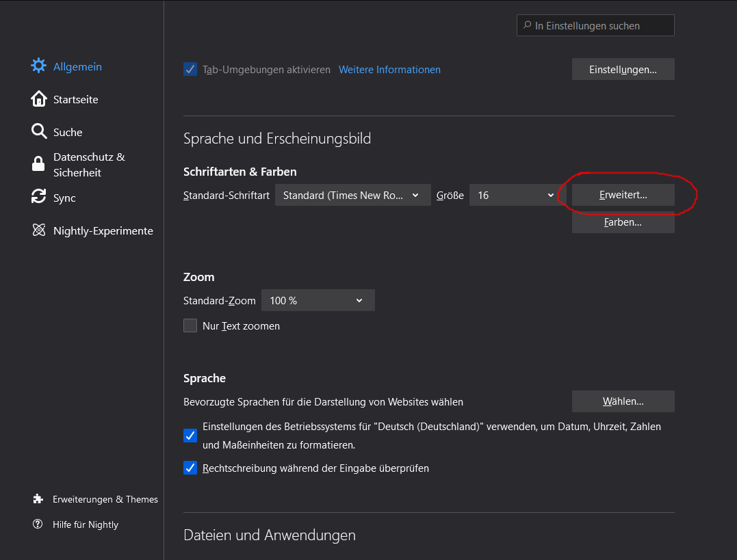This screenshot has height=560, width=737.
Task: Go to Datenschutz & Sicherheit section
Action: point(89,165)
